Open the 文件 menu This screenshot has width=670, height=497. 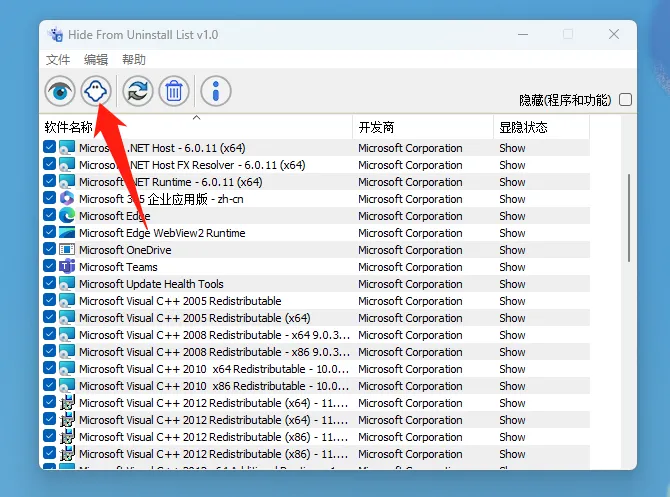[58, 59]
